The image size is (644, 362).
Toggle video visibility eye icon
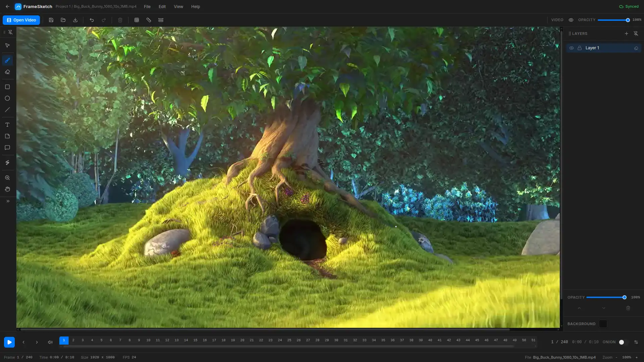tap(571, 20)
